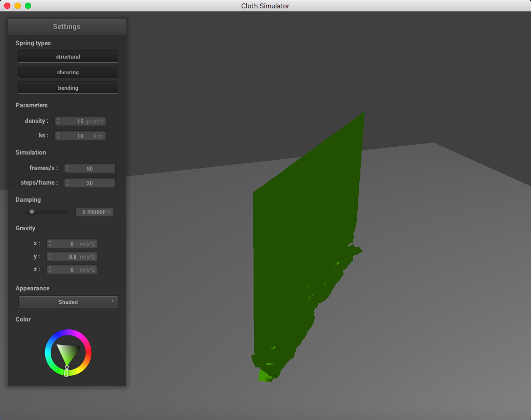Click the gravity z value field
Screen dimensions: 531x420
[72, 270]
